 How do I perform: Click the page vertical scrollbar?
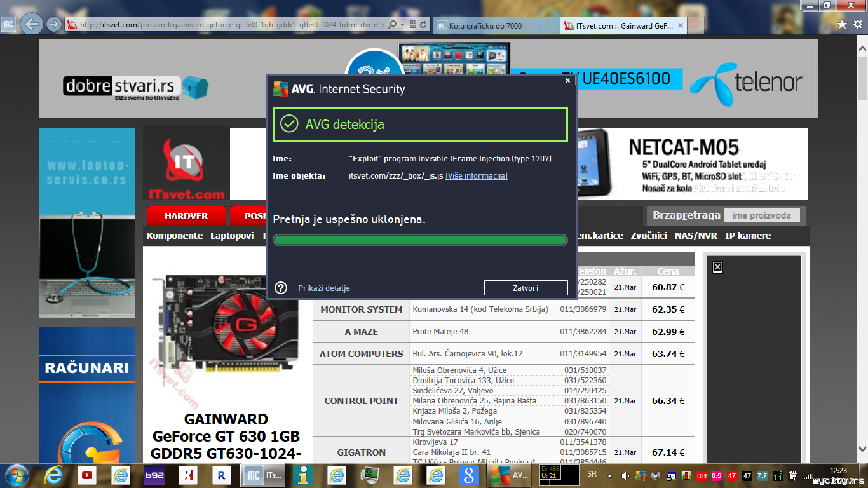click(862, 248)
